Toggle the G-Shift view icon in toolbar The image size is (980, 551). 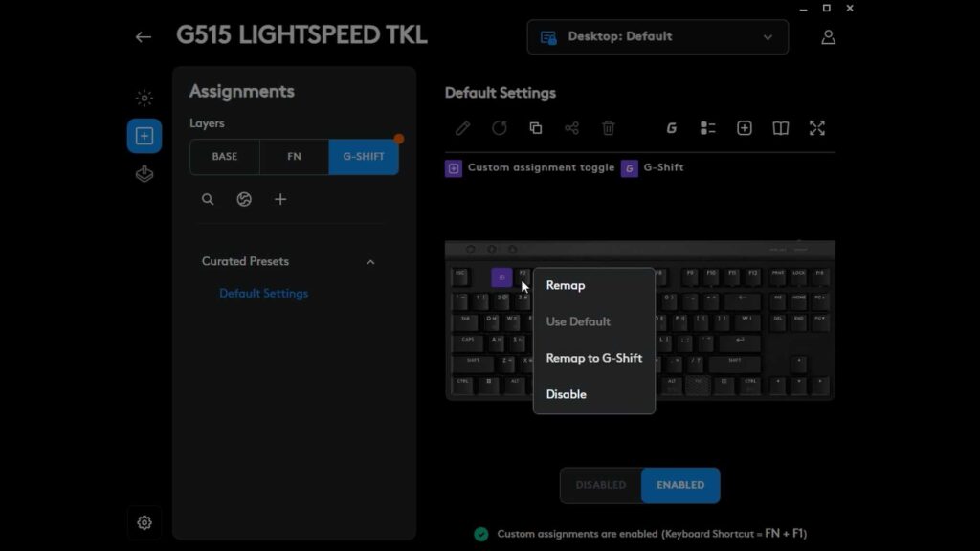click(671, 128)
